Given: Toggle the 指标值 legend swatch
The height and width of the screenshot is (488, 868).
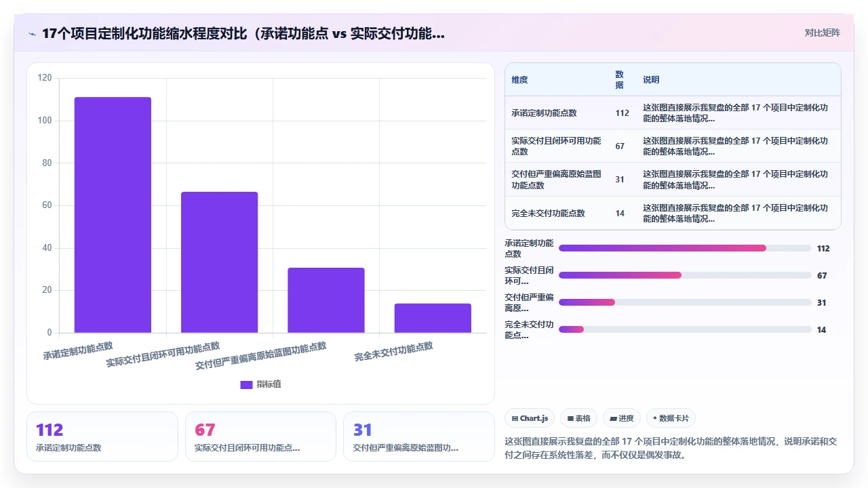Looking at the screenshot, I should tap(246, 384).
